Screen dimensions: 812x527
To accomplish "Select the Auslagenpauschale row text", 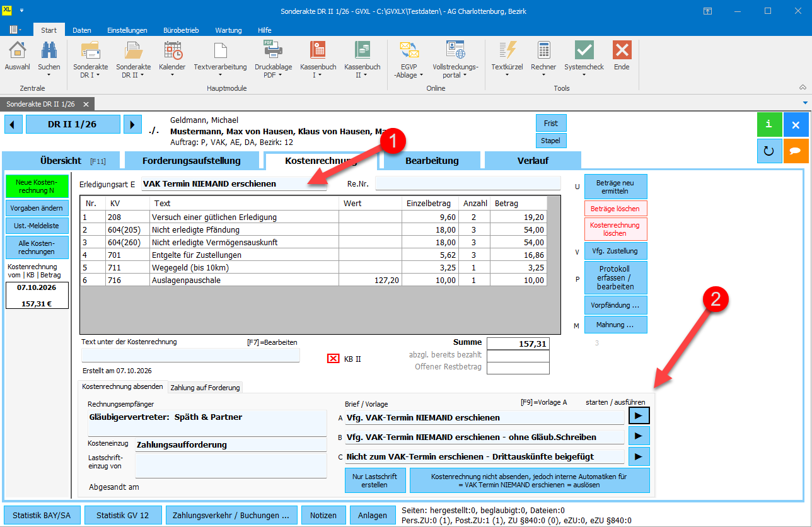I will coord(187,280).
